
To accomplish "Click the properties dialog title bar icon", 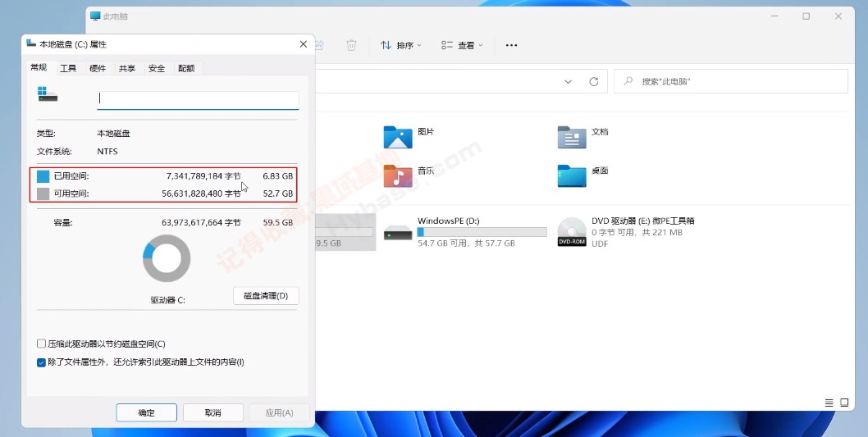I will (31, 43).
